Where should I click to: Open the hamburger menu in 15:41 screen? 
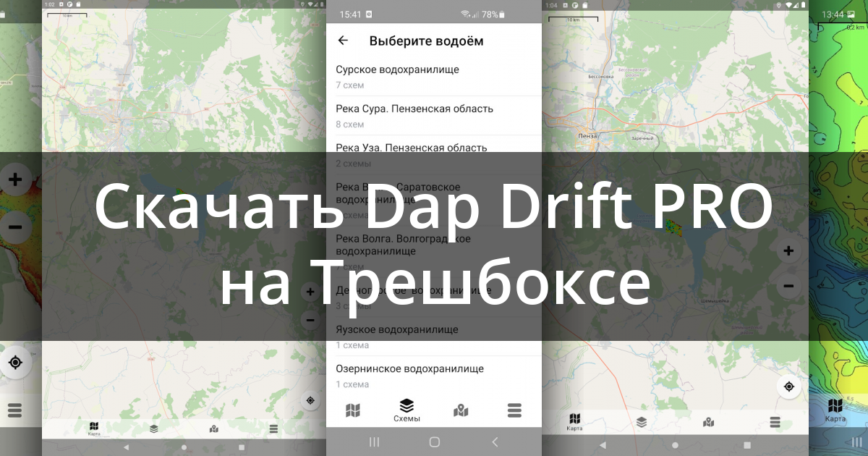point(514,410)
